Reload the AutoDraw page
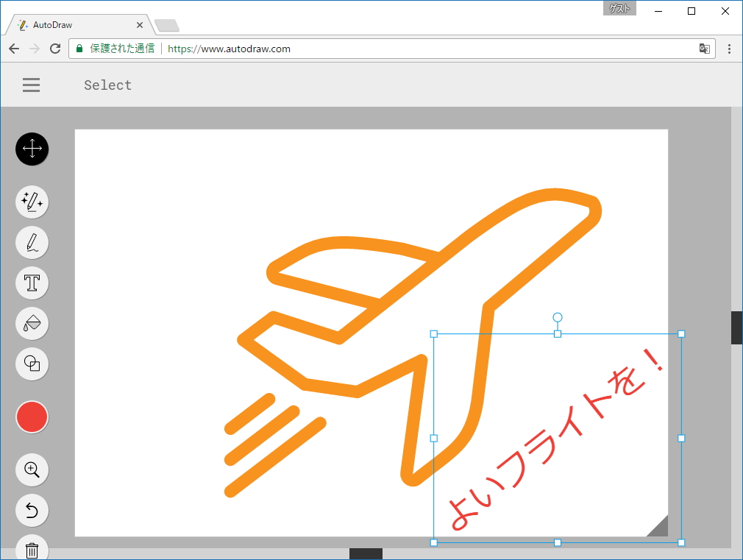Screen dimensions: 743x560 (55, 49)
